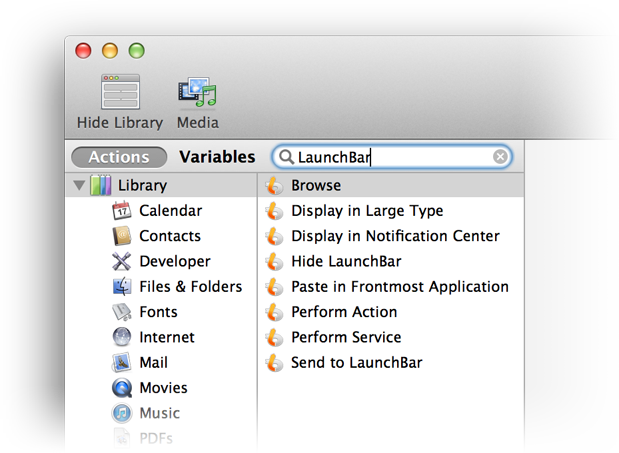
Task: Pick the Mail text row
Action: tap(154, 362)
